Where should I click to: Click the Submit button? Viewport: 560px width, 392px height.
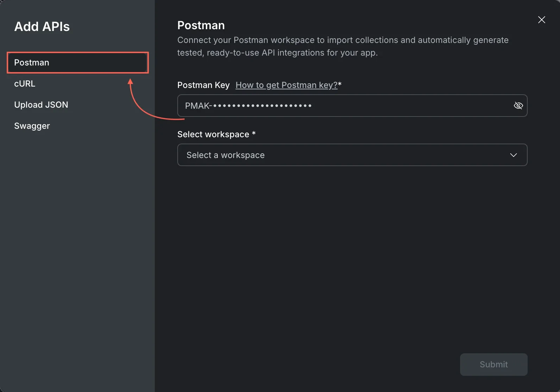[x=494, y=365]
